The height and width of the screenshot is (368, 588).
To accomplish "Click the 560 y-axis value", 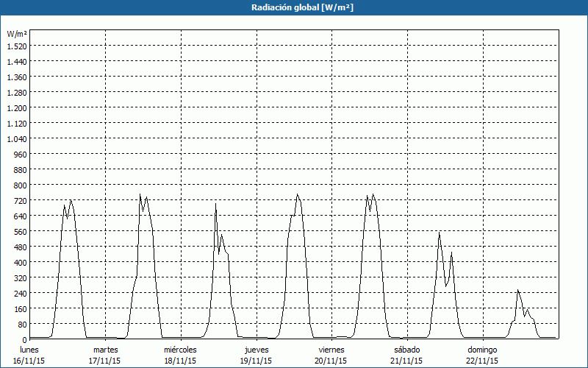I will click(x=21, y=231).
